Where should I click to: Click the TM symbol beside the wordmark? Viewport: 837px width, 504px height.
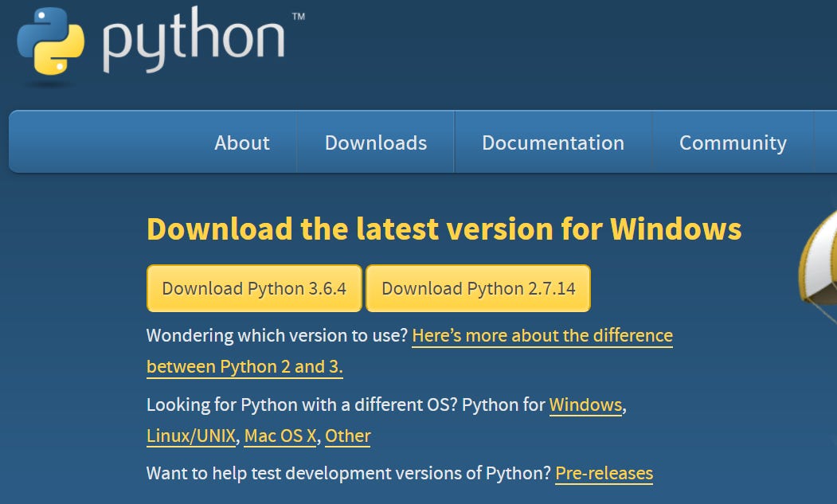299,15
